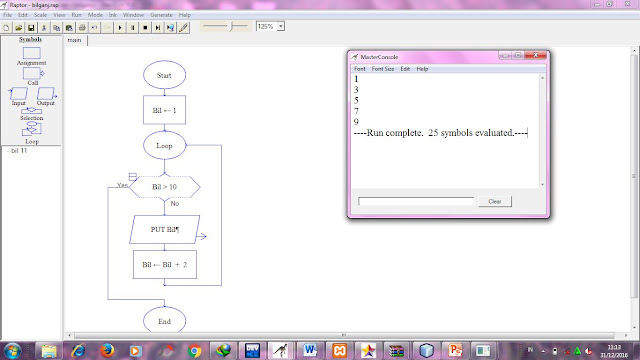Focus the MasterConsole command input field

point(416,201)
